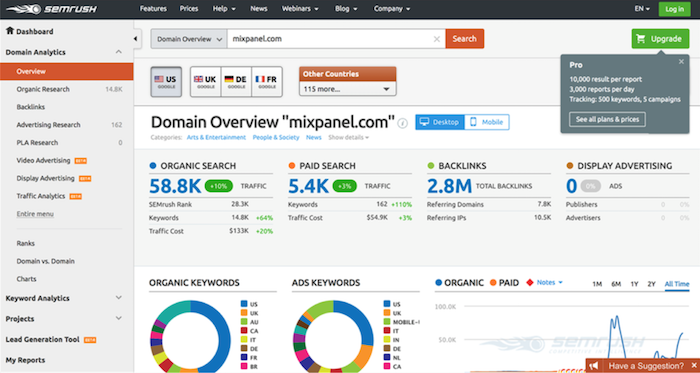Click the Log in button
The height and width of the screenshot is (373, 700).
(674, 9)
